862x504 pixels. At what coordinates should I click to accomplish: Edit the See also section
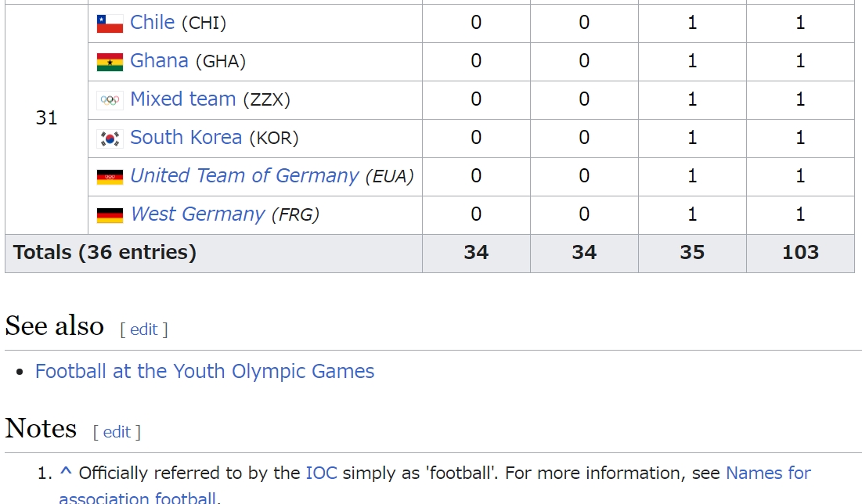click(x=144, y=329)
